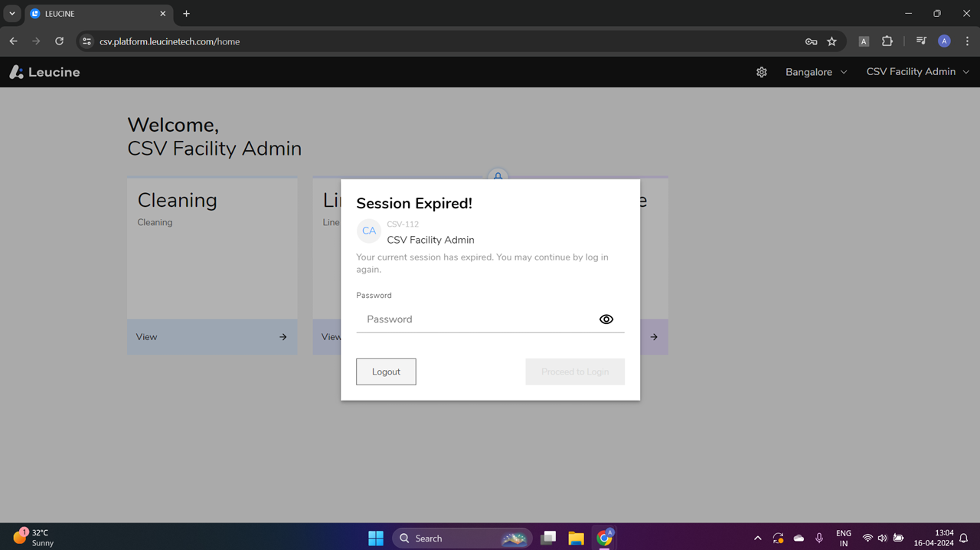980x550 pixels.
Task: Open the settings gear in Leucine header
Action: point(761,72)
